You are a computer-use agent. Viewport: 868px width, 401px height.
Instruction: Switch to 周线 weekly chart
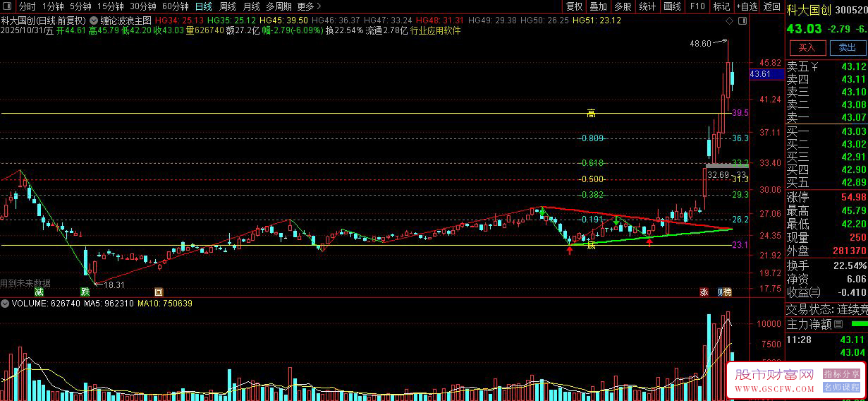pos(228,6)
